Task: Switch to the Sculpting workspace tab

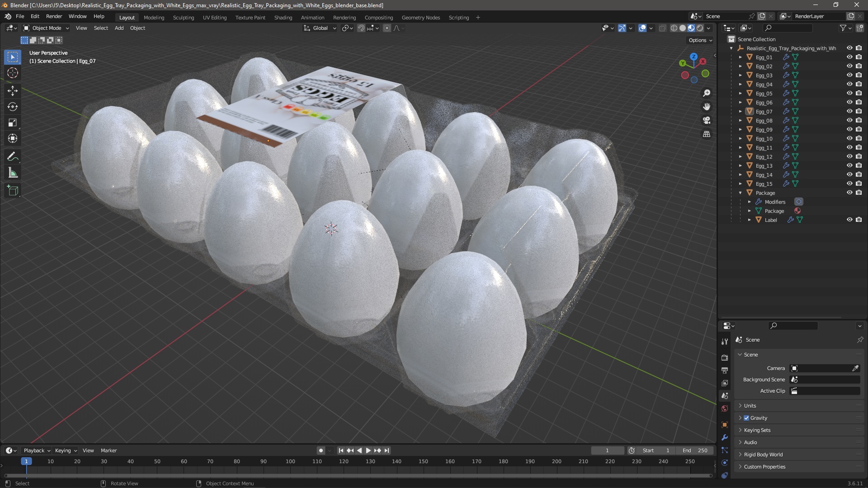Action: pos(183,18)
